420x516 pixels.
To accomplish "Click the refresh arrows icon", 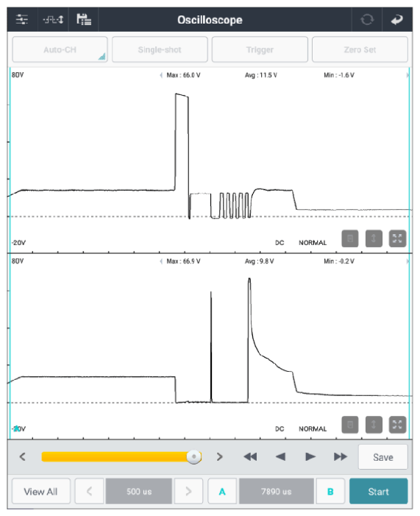I will point(367,20).
